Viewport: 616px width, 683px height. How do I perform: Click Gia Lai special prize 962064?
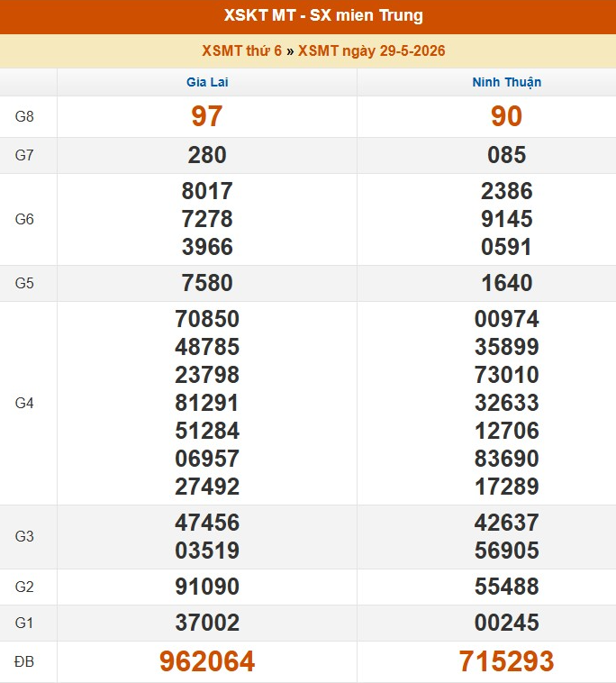click(x=207, y=661)
